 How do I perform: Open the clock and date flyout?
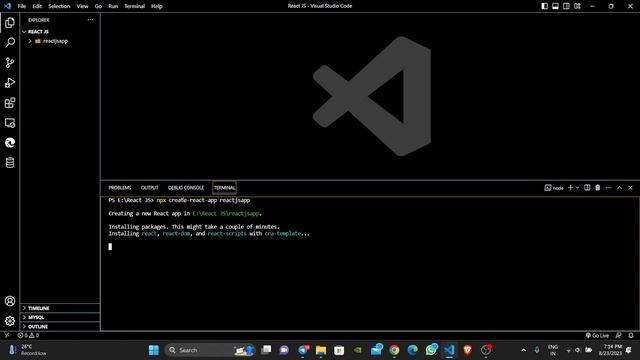pyautogui.click(x=610, y=350)
